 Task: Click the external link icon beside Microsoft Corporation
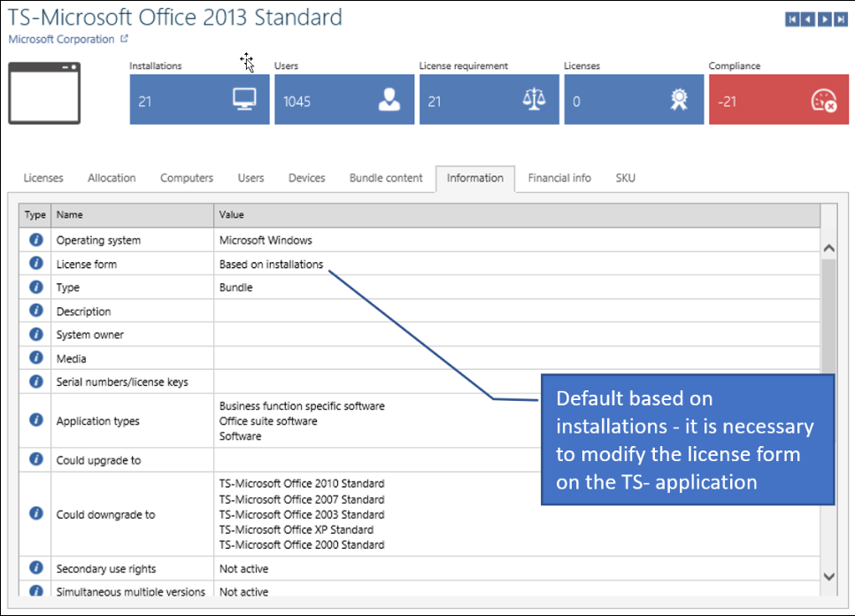point(124,38)
